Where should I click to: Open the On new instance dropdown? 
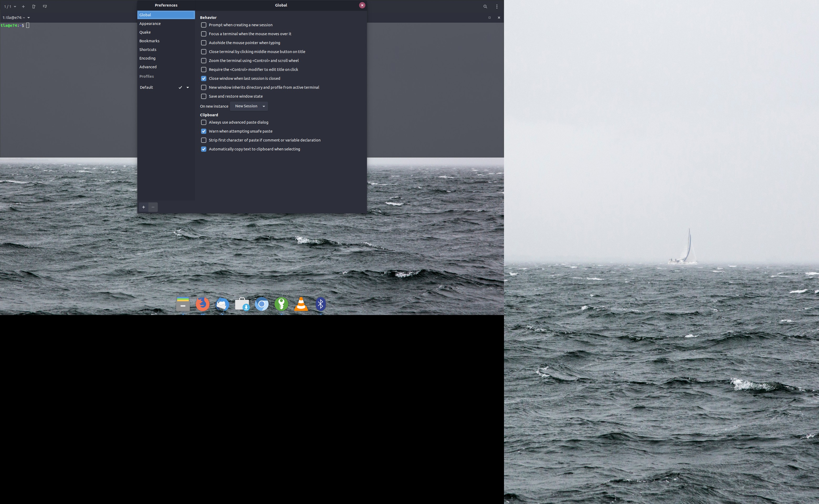pyautogui.click(x=249, y=106)
